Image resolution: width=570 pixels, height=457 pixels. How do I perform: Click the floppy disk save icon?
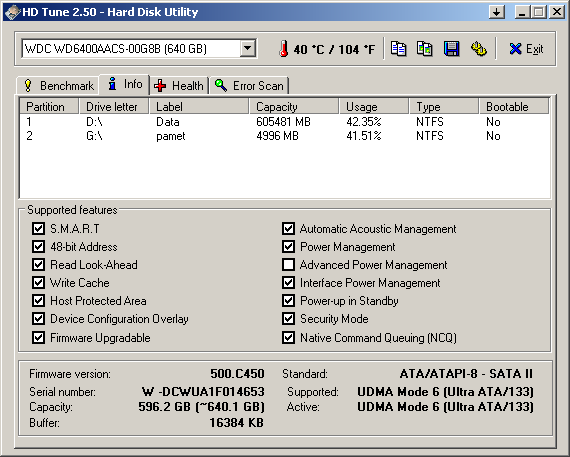click(x=451, y=49)
